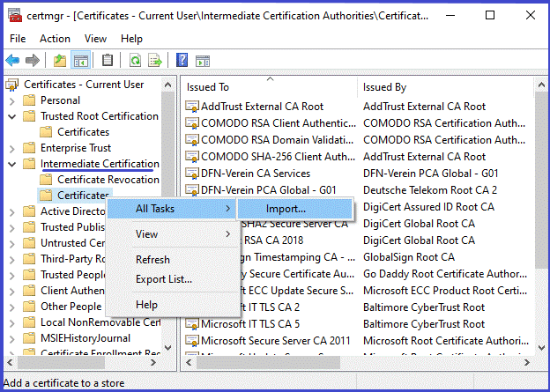Open the File menu
Viewport: 550px width, 392px height.
pos(18,39)
